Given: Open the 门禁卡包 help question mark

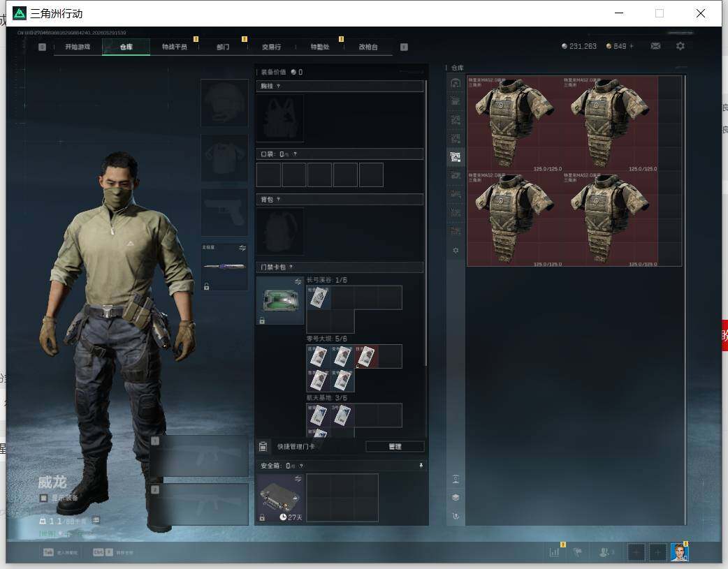Looking at the screenshot, I should pos(291,267).
